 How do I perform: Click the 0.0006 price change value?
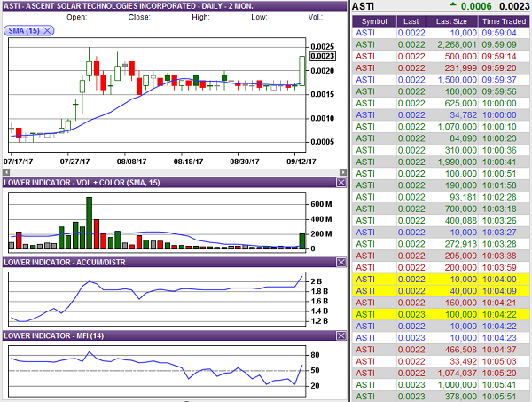point(476,6)
